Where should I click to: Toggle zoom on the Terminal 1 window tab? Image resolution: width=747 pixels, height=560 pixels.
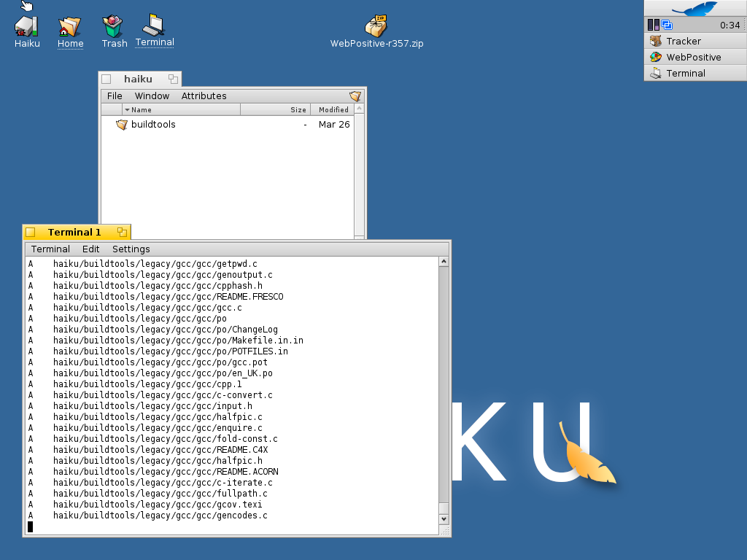122,233
